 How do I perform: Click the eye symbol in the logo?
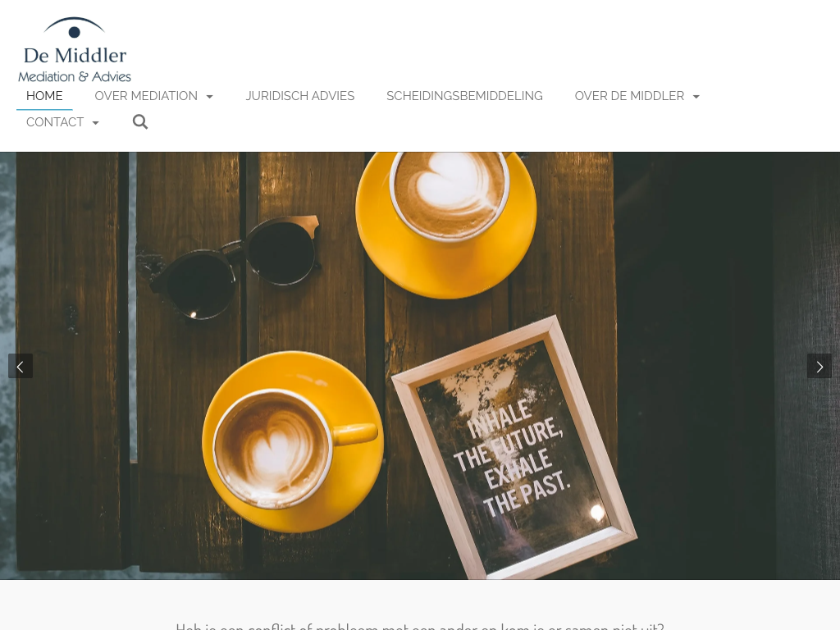pyautogui.click(x=74, y=28)
